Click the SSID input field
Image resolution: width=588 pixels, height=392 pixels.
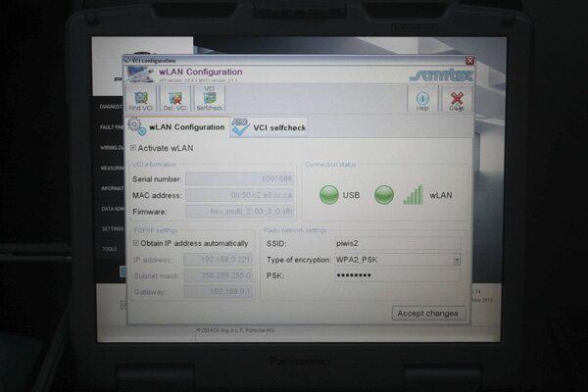coord(398,243)
